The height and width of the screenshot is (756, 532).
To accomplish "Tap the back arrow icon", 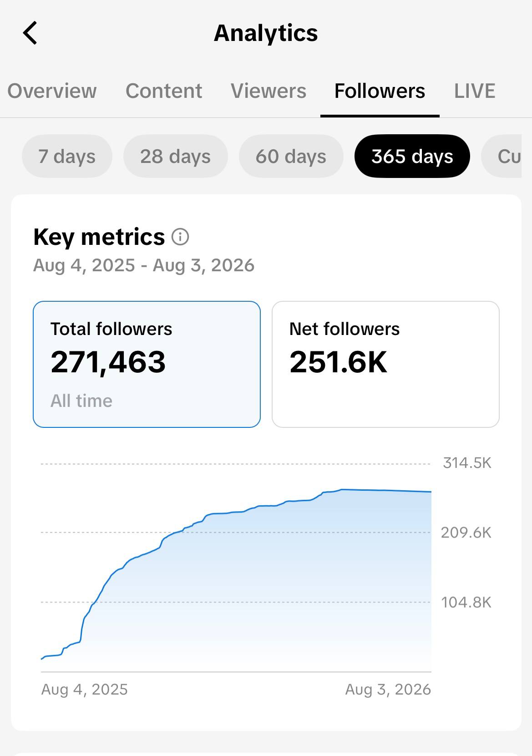I will (30, 33).
